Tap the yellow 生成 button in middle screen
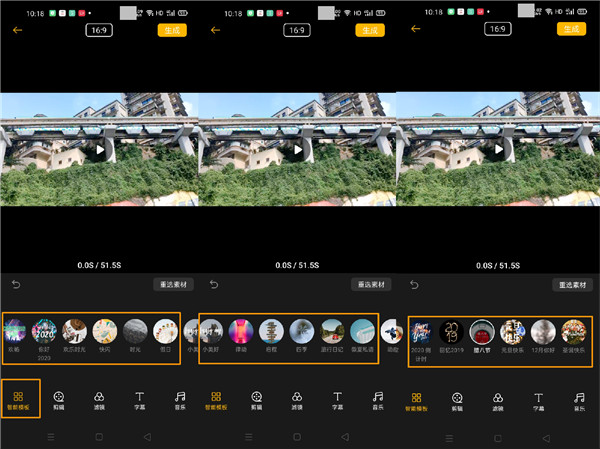This screenshot has width=600, height=449. point(370,30)
